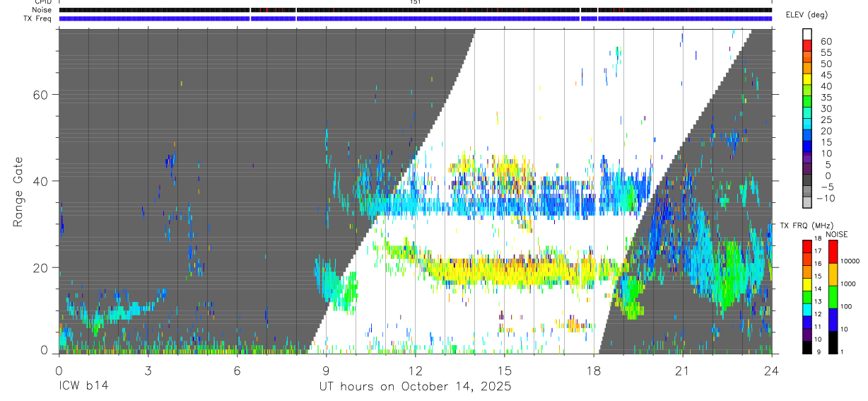Click the TX Freq row label at top left

pyautogui.click(x=37, y=18)
